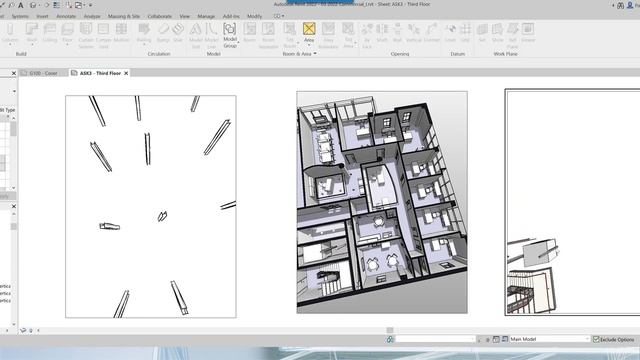
Task: Open the Main Model design options dropdown
Action: 549,339
